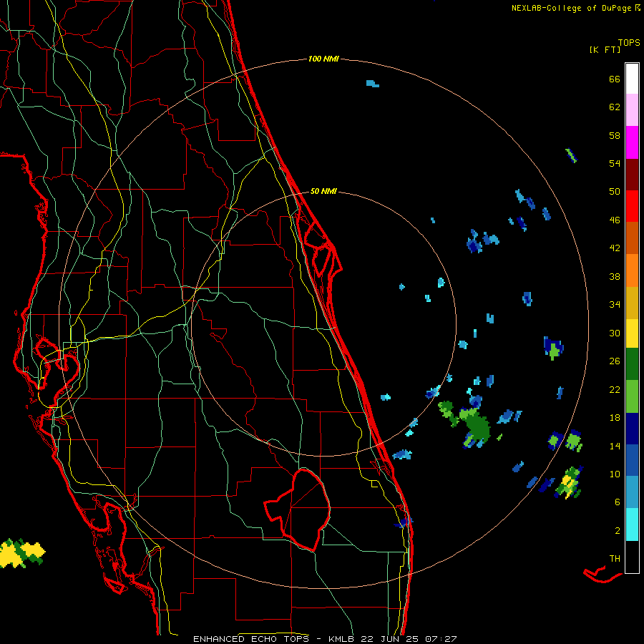Click the yellow 34 kft legend swatch
The image size is (644, 644).
[632, 333]
